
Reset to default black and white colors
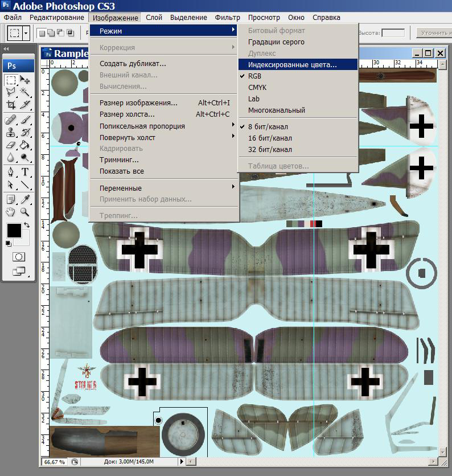coord(9,244)
